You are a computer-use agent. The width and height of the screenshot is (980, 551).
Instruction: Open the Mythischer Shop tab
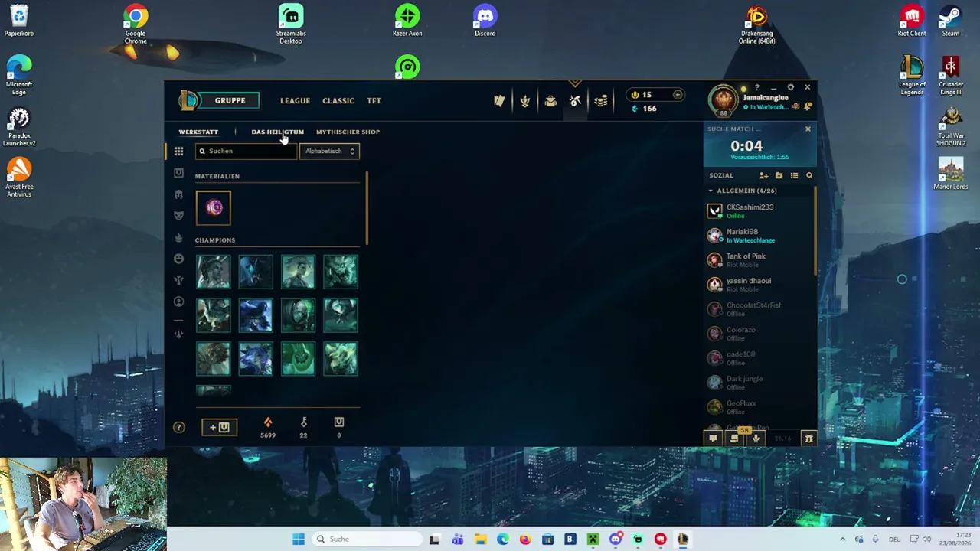pos(348,132)
